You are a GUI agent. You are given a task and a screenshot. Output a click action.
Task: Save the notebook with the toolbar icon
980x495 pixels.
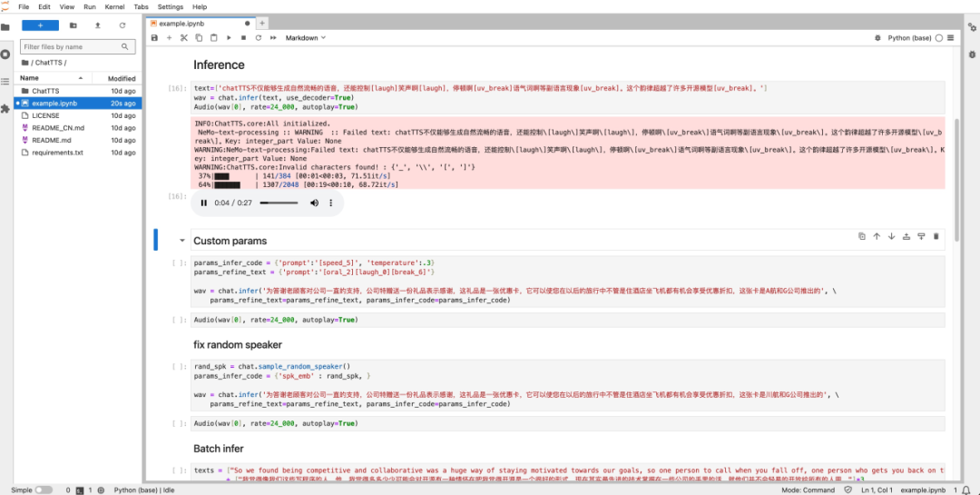point(154,38)
